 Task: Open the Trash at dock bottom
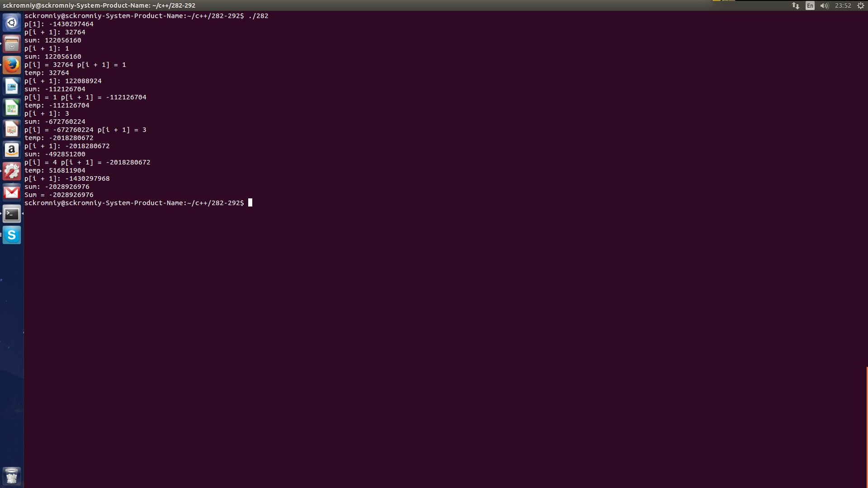(12, 476)
